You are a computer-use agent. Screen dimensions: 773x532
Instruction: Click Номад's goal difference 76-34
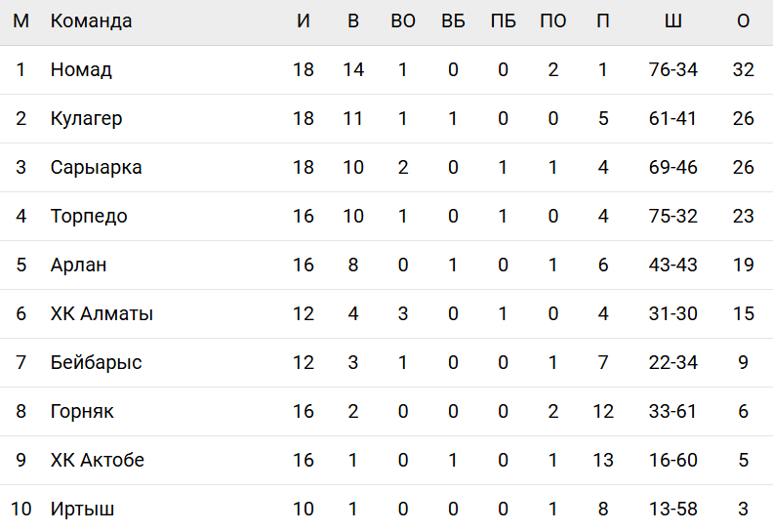[672, 70]
